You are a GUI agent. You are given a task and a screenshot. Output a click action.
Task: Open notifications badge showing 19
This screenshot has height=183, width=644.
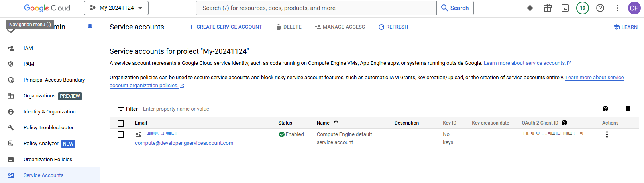tap(583, 8)
